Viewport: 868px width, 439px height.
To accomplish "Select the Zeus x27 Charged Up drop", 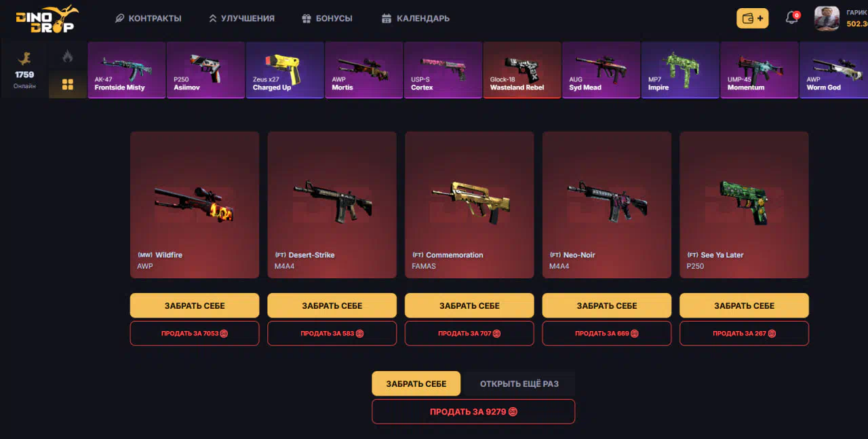I will click(285, 70).
